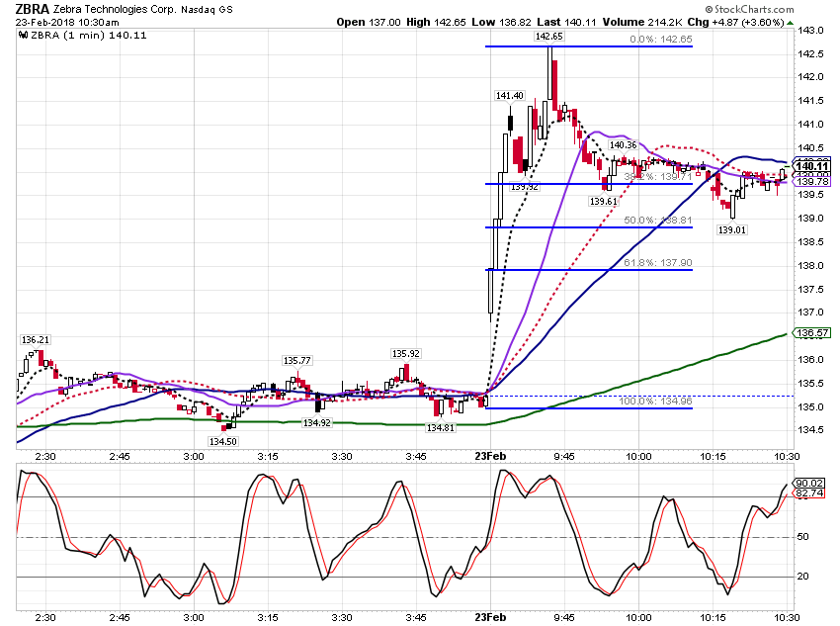Viewport: 840px width, 626px height.
Task: Click the 142.65 price tag above the peak candle
Action: (x=549, y=37)
